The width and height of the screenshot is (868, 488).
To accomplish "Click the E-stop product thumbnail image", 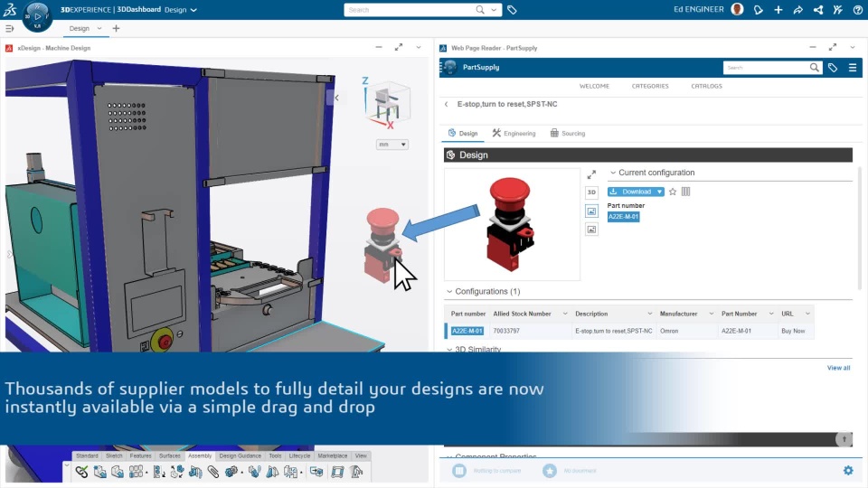I will point(512,224).
